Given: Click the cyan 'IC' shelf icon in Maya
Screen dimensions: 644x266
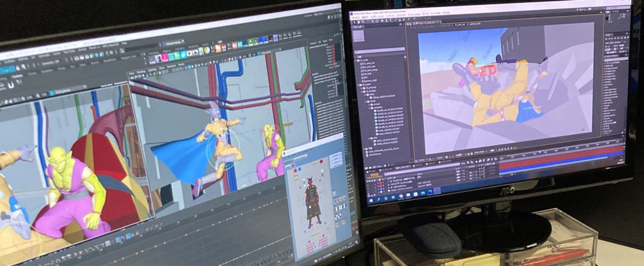Looking at the screenshot, I should [240, 44].
